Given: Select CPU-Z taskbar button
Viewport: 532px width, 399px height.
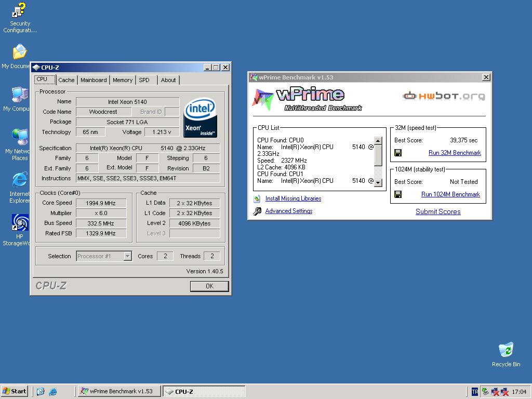Looking at the screenshot, I should [204, 391].
